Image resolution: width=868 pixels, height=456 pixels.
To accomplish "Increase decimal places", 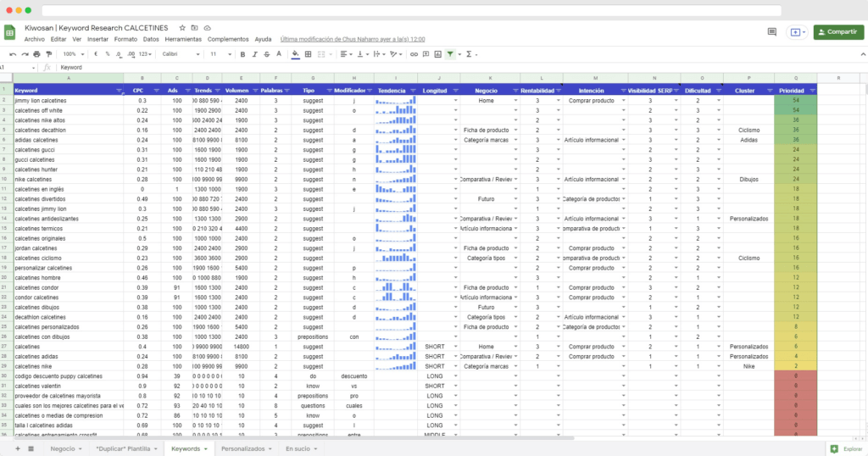I will pyautogui.click(x=131, y=54).
